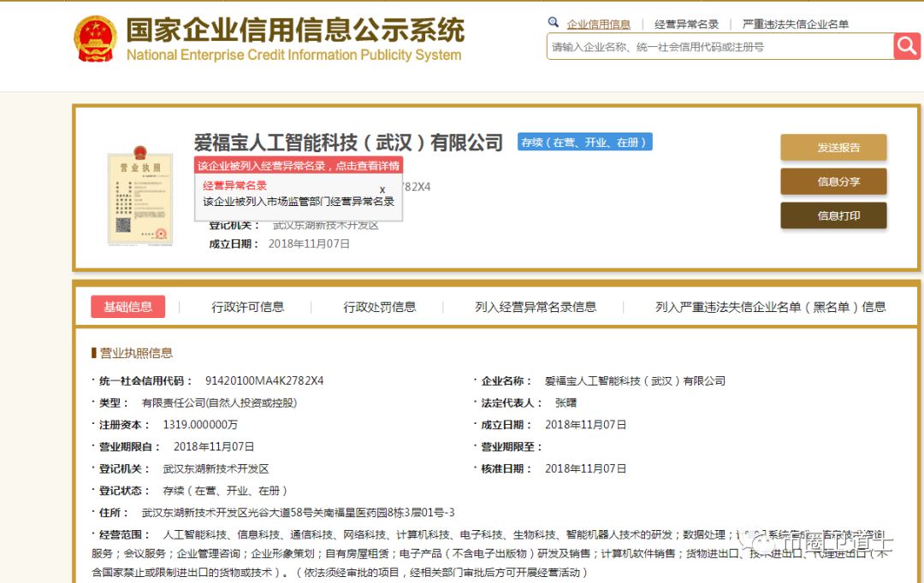This screenshot has width=924, height=583.
Task: Click the red search magnifier button
Action: (x=907, y=46)
